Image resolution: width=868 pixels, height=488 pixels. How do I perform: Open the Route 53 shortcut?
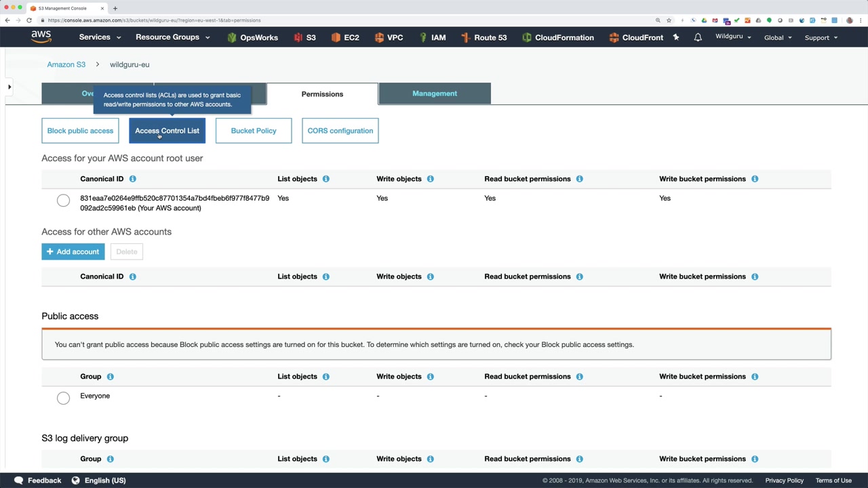484,37
